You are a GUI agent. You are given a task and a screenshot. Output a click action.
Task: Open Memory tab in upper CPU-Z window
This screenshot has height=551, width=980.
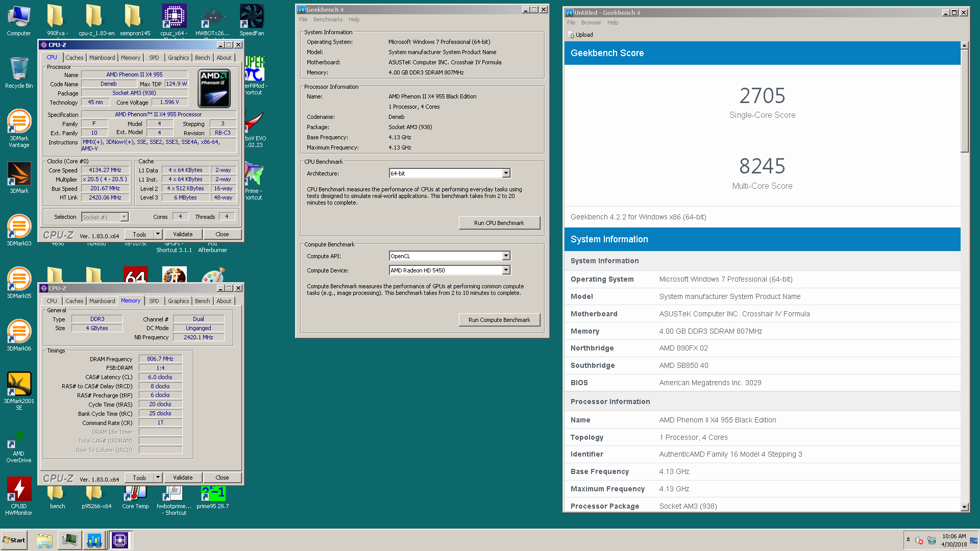[131, 58]
